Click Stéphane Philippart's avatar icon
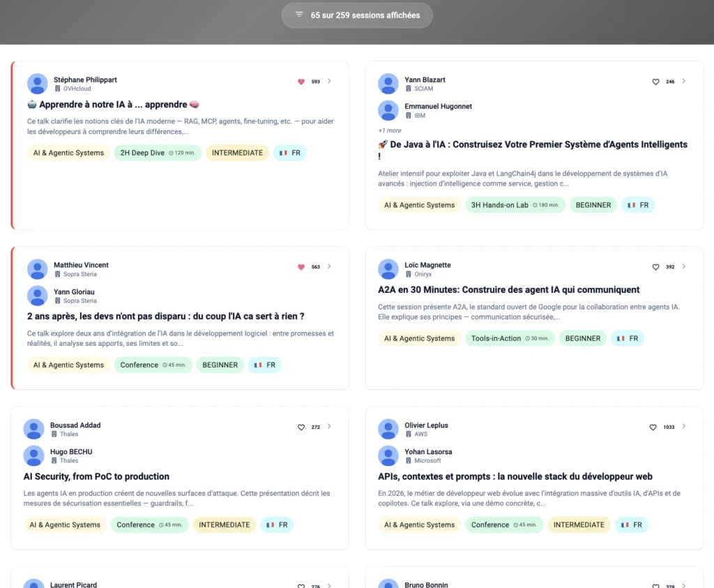 [x=38, y=84]
